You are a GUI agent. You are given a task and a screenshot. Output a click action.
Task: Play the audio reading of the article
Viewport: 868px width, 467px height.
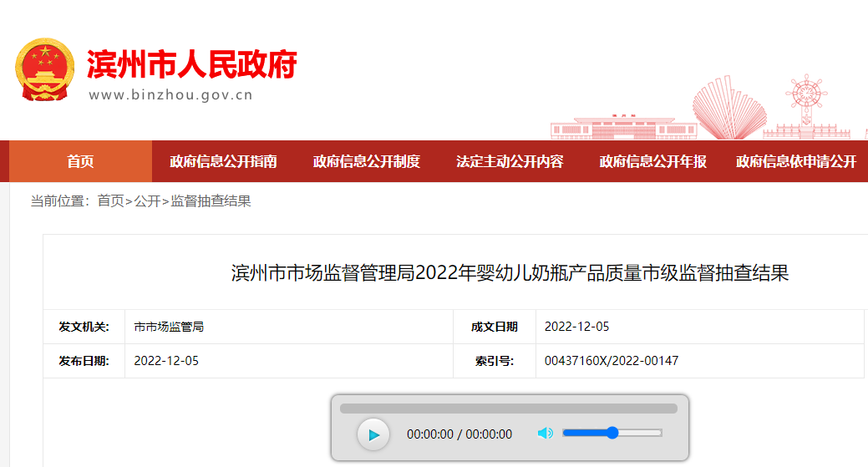click(373, 434)
